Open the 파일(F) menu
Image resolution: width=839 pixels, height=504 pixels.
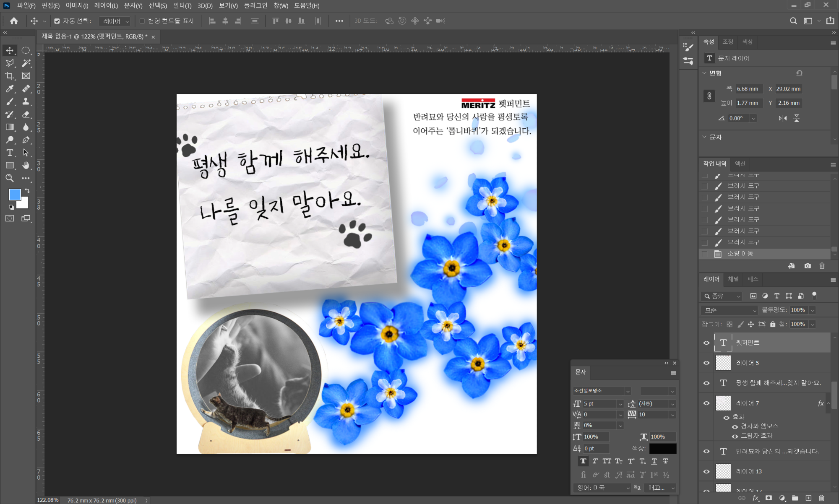tap(26, 5)
